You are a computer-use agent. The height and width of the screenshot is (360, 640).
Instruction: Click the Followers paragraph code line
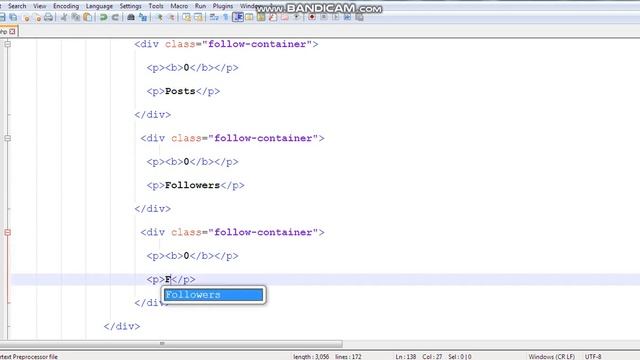(x=196, y=185)
